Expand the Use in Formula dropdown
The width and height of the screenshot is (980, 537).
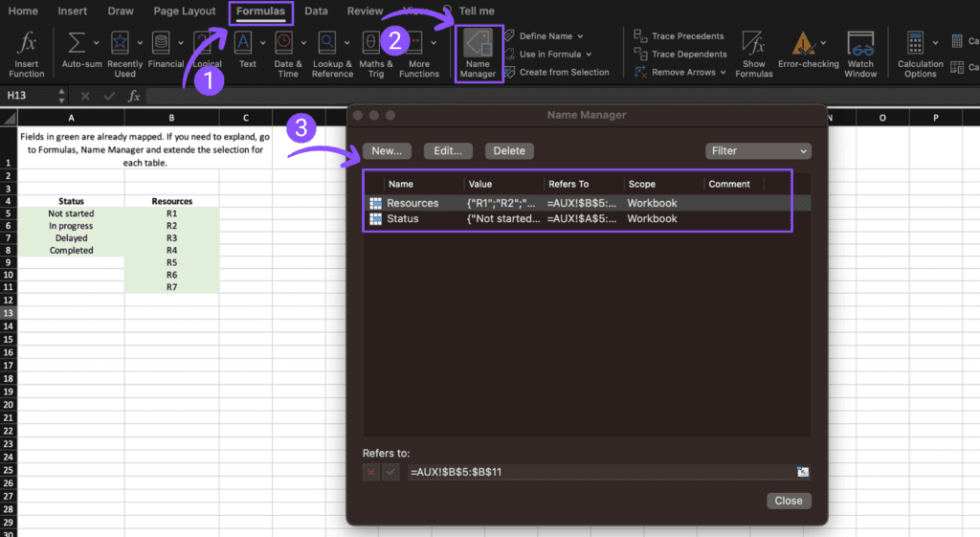tap(589, 55)
